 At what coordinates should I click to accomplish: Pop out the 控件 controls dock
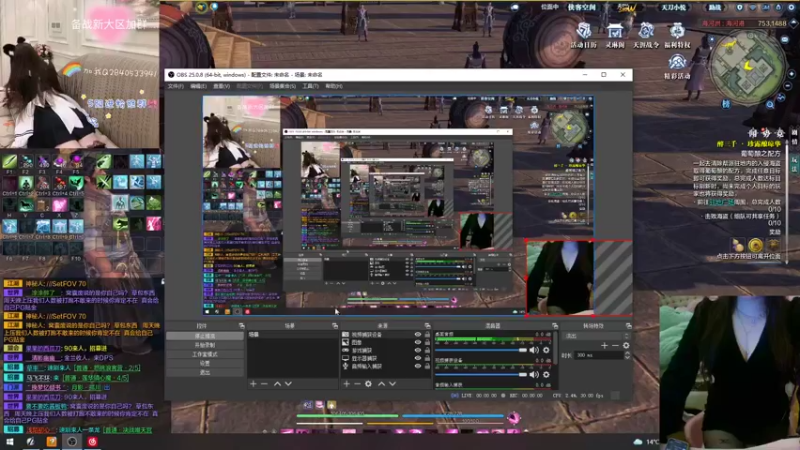coord(241,326)
